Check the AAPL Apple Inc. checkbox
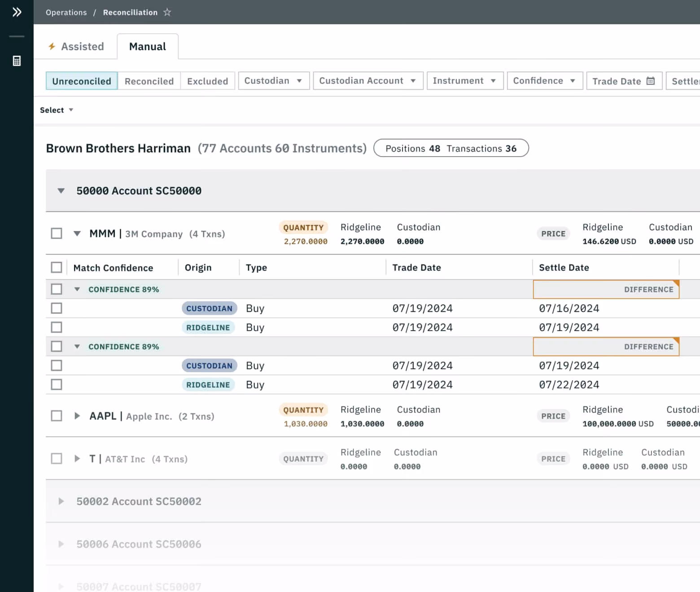700x592 pixels. [57, 416]
